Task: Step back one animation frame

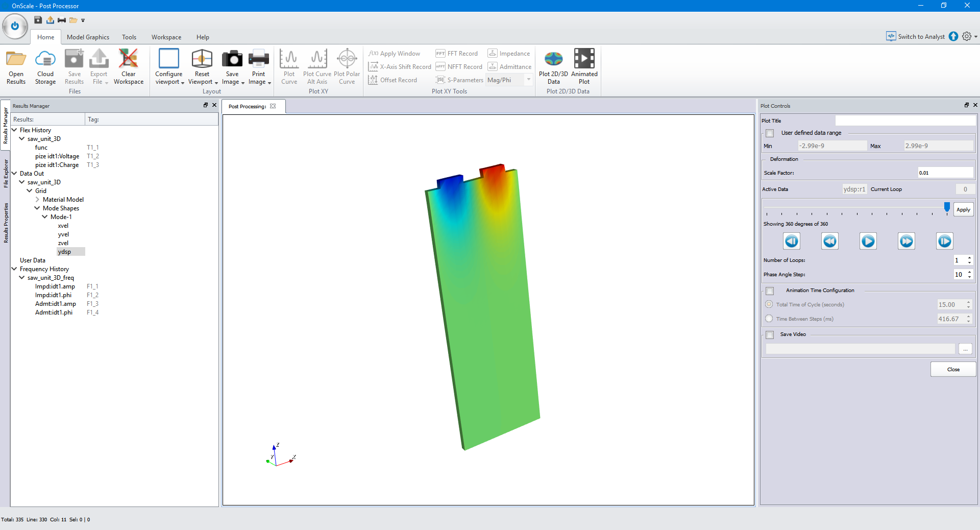Action: point(830,241)
